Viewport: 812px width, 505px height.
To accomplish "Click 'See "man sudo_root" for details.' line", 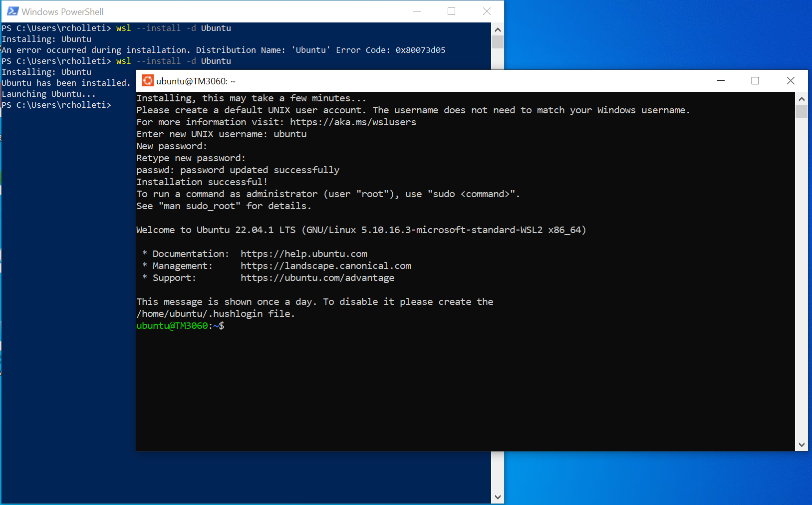I will coord(224,206).
